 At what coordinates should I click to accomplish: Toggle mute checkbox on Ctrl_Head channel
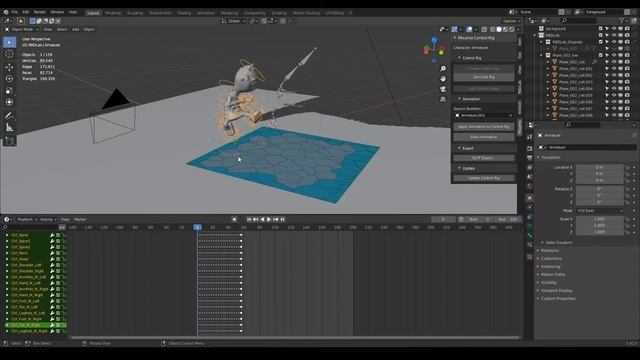[58, 259]
